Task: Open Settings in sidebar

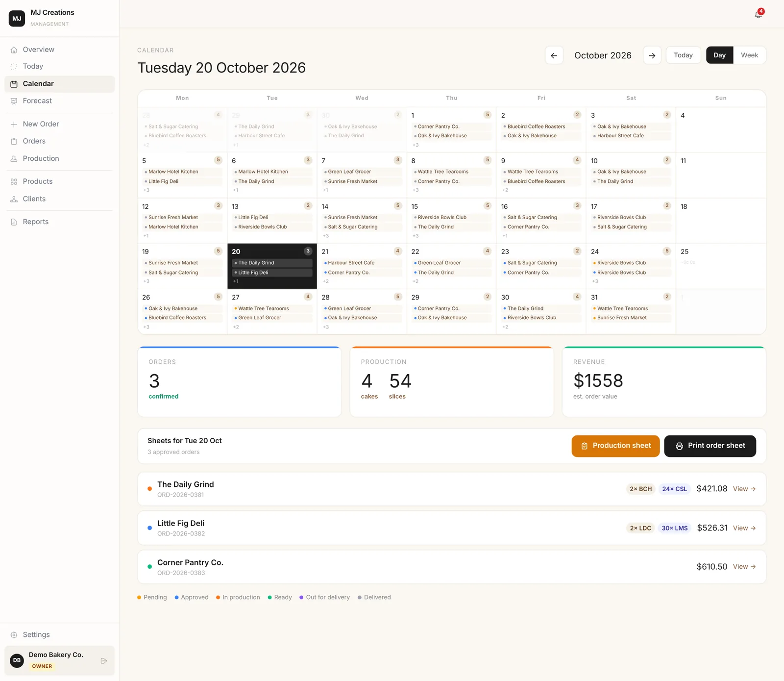Action: pyautogui.click(x=60, y=634)
